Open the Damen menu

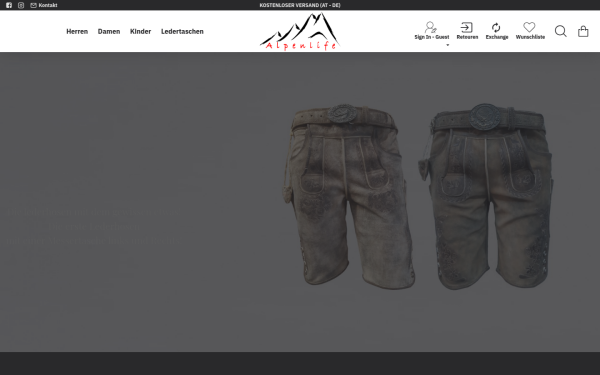tap(109, 31)
